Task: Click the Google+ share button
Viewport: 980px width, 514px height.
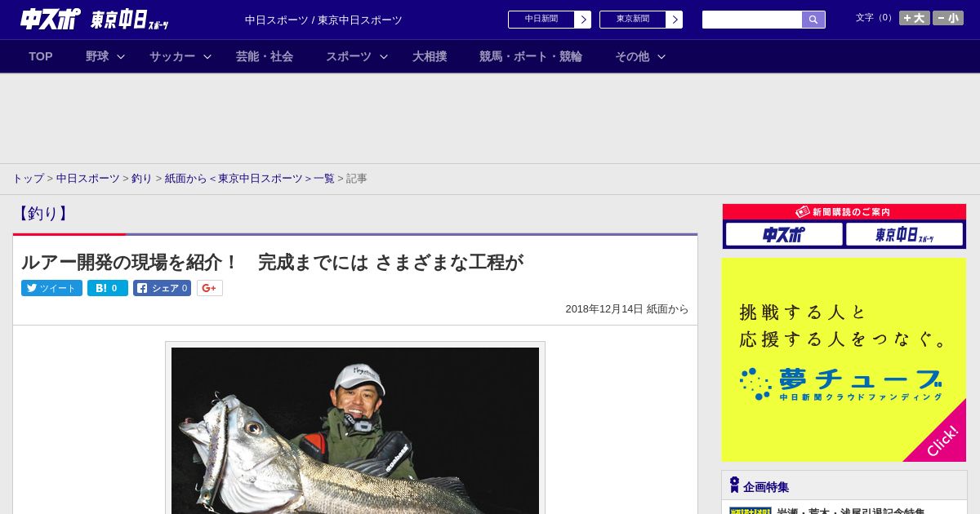Action: 210,288
